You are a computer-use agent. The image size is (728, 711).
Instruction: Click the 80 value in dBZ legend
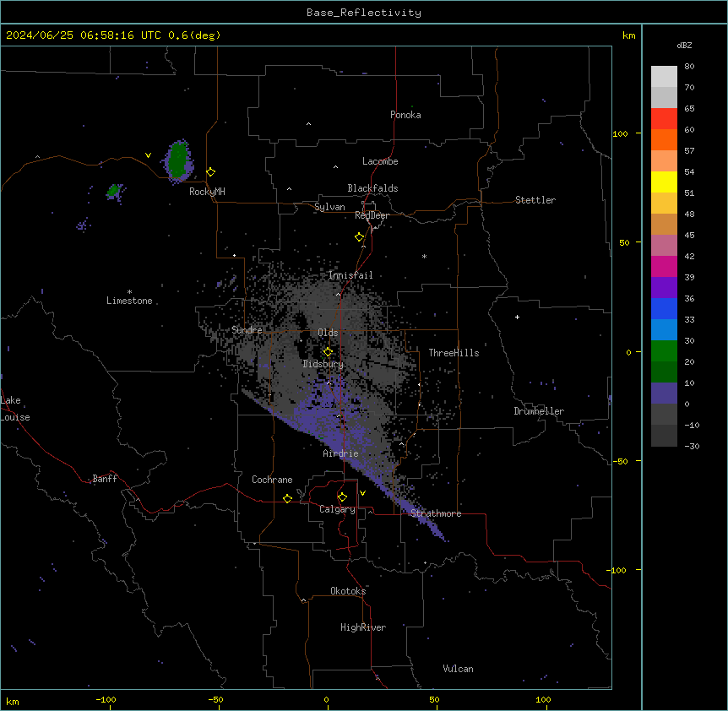689,67
